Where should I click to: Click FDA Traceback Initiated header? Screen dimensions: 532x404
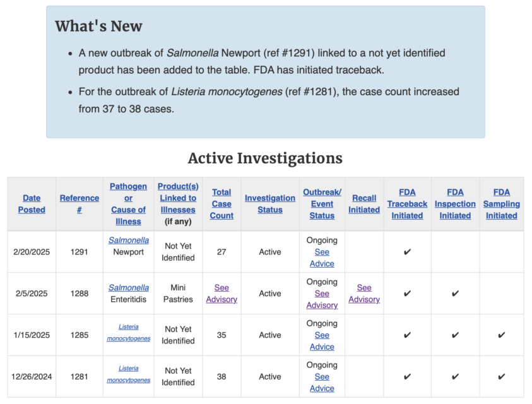tap(407, 204)
